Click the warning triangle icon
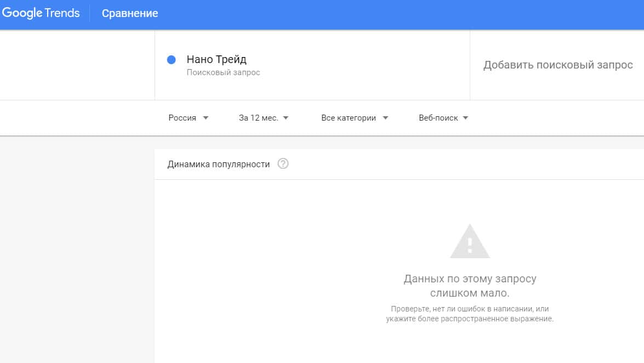This screenshot has width=644, height=363. tap(470, 241)
